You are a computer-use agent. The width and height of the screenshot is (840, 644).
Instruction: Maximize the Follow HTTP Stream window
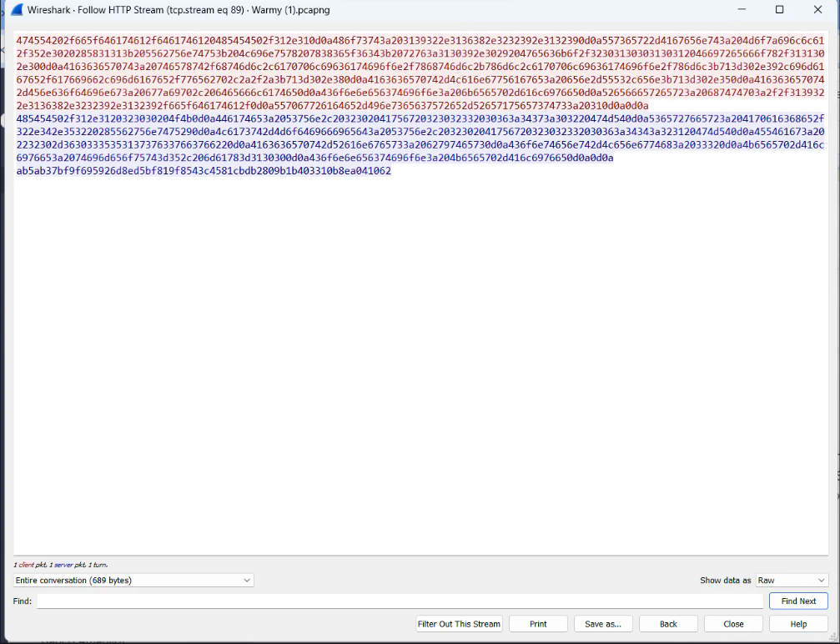coord(779,10)
